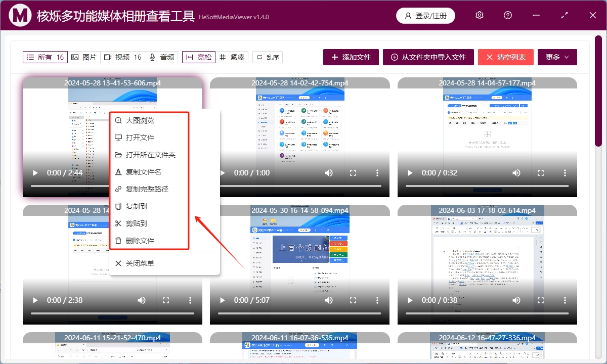Click the help question mark icon
Image resolution: width=607 pixels, height=364 pixels.
(x=508, y=16)
